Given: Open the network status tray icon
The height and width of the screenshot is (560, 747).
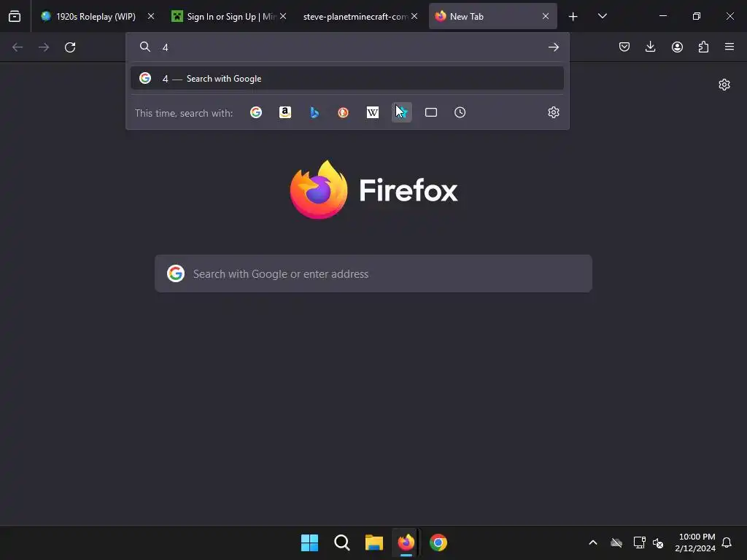Looking at the screenshot, I should click(x=639, y=542).
